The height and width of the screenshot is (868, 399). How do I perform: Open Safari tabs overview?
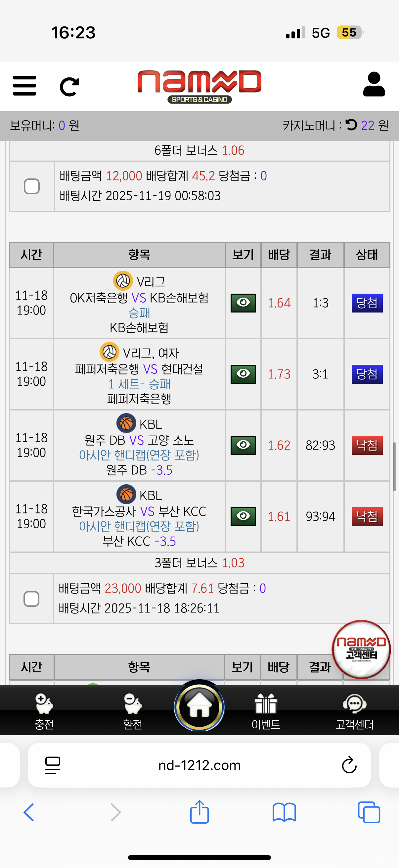click(369, 812)
